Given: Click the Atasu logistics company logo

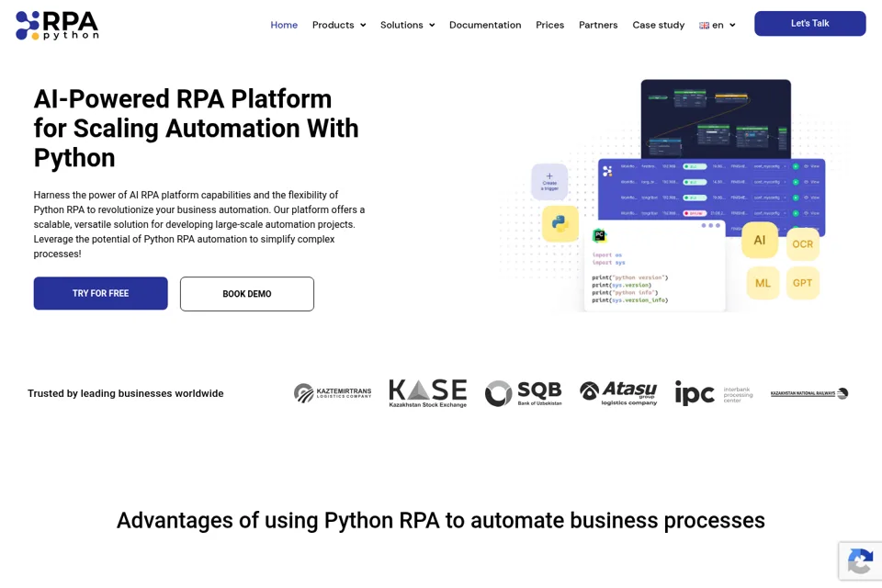Looking at the screenshot, I should click(618, 392).
